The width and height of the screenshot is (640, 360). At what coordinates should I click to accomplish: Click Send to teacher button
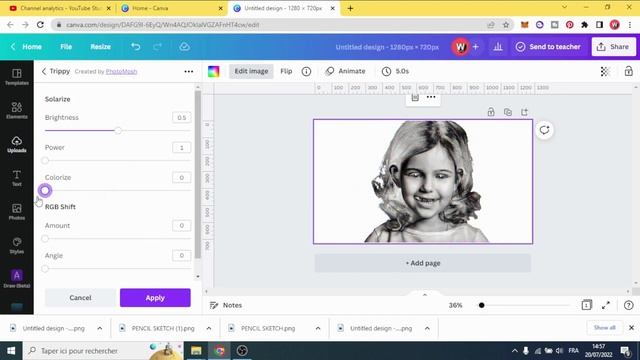pyautogui.click(x=548, y=47)
